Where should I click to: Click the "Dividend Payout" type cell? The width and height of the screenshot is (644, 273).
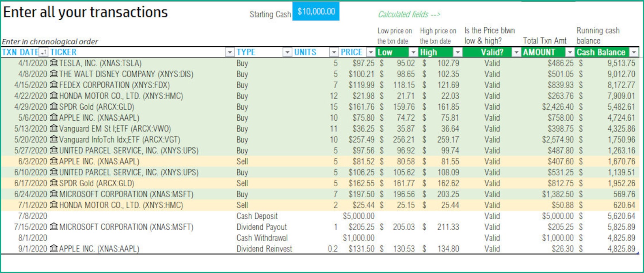262,227
